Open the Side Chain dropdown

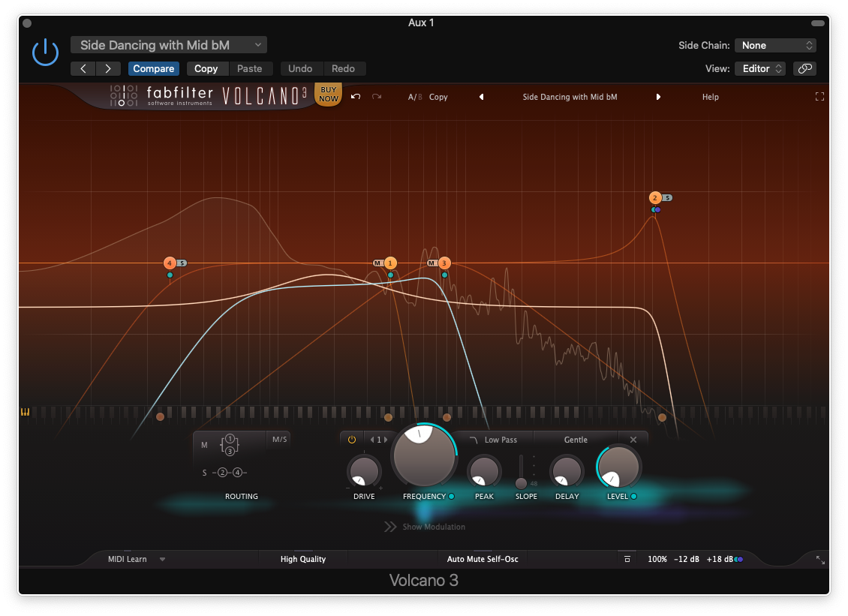[774, 45]
